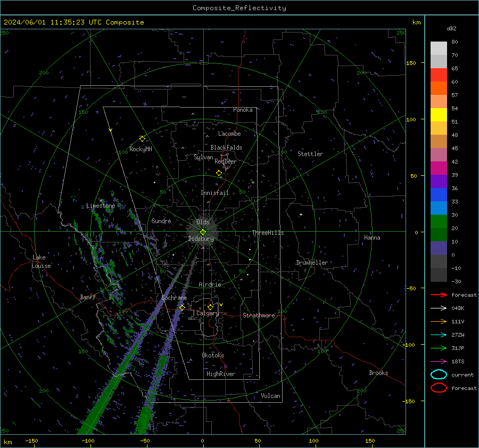Viewport: 479px width, 448px height.
Task: Click the Hanna label
Action: tap(372, 238)
